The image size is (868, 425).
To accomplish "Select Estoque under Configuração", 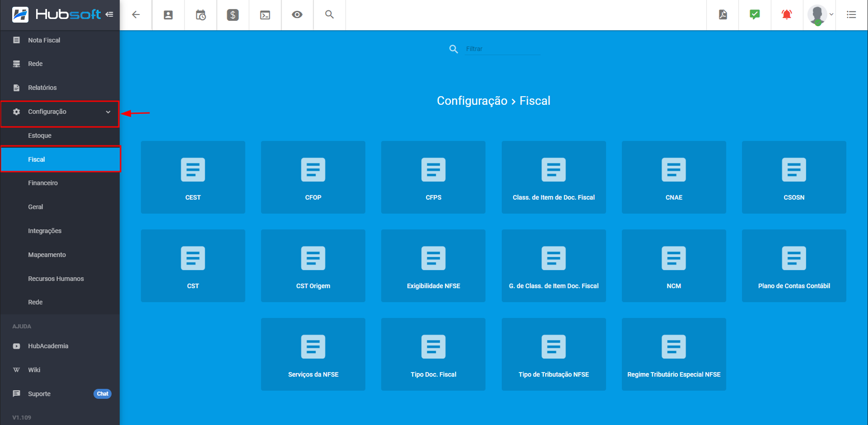I will (60, 136).
